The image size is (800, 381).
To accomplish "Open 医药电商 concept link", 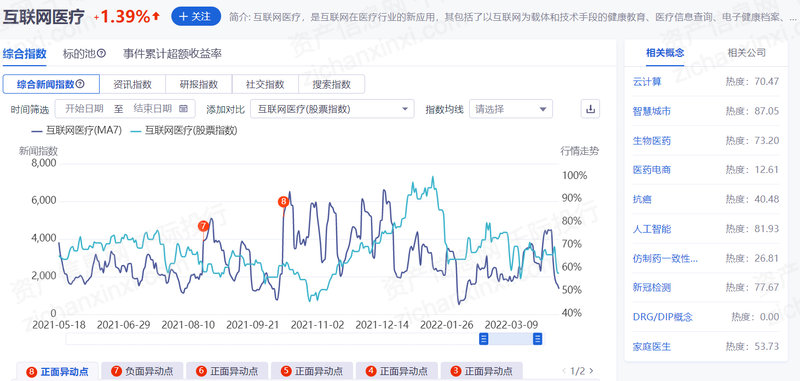I will coord(652,170).
